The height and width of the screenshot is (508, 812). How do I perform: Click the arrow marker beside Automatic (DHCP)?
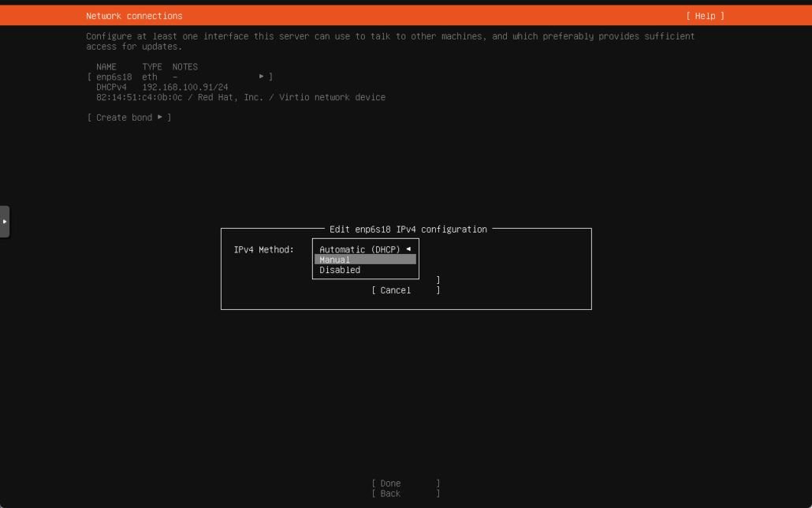408,249
